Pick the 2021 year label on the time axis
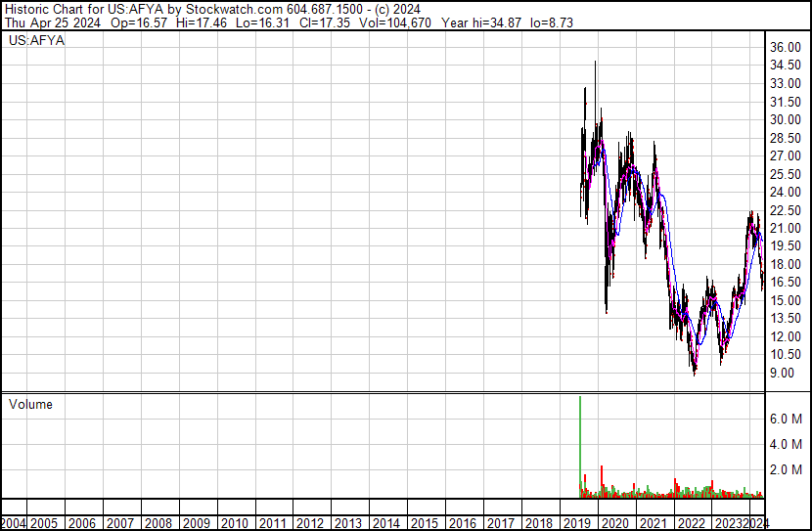 pos(652,523)
